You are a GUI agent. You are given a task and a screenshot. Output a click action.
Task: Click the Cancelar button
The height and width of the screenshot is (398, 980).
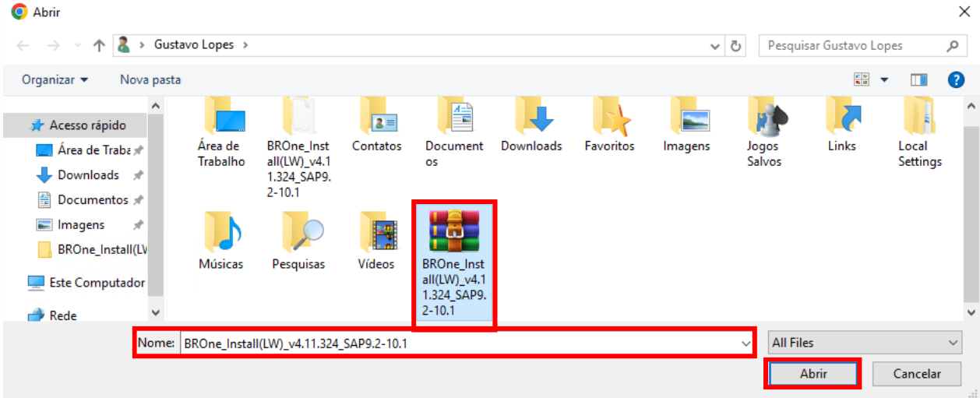point(917,374)
